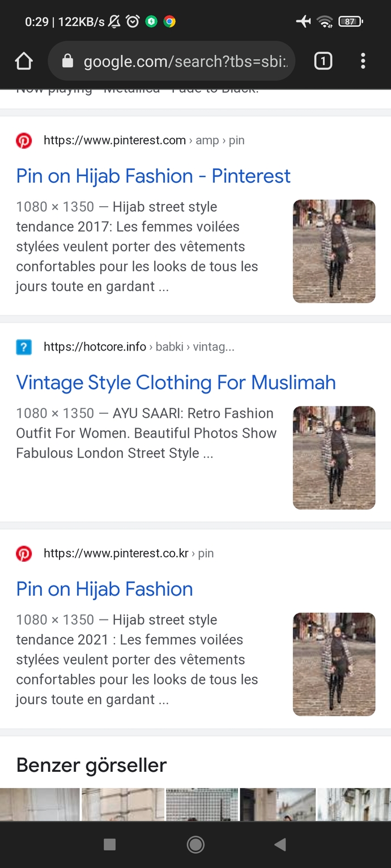Tap the https://www.pinterest.com breadcrumb URL
Screen dimensions: 391x868
[x=114, y=140]
